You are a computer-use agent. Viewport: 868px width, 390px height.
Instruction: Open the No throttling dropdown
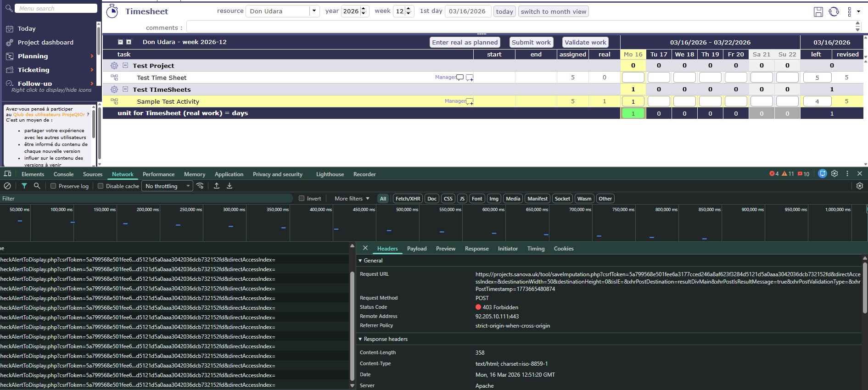coord(167,186)
